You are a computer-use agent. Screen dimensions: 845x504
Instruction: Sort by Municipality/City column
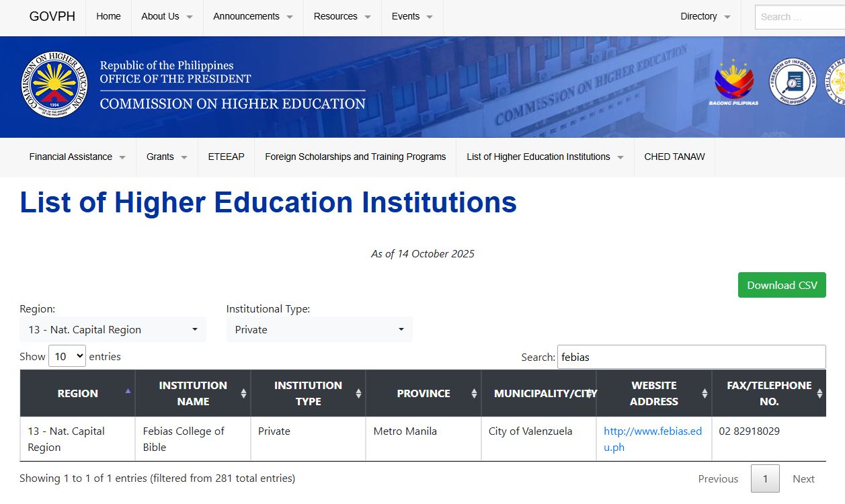click(x=538, y=393)
